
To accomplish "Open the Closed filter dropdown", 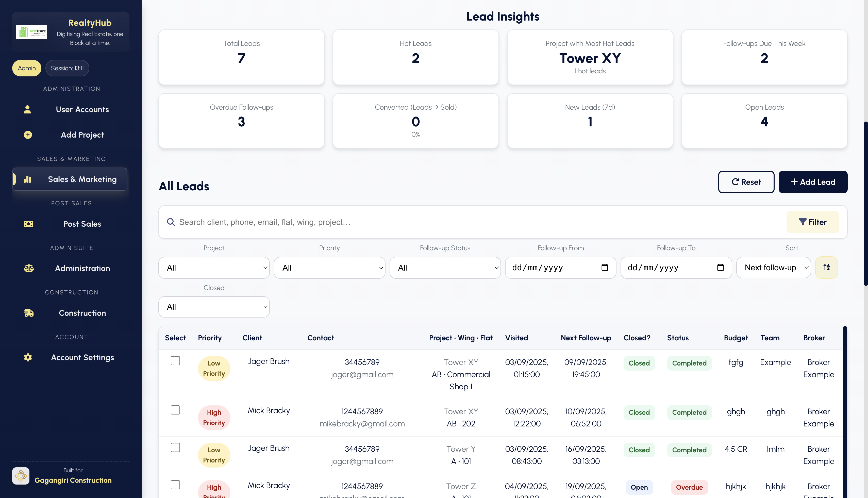I will pos(214,306).
